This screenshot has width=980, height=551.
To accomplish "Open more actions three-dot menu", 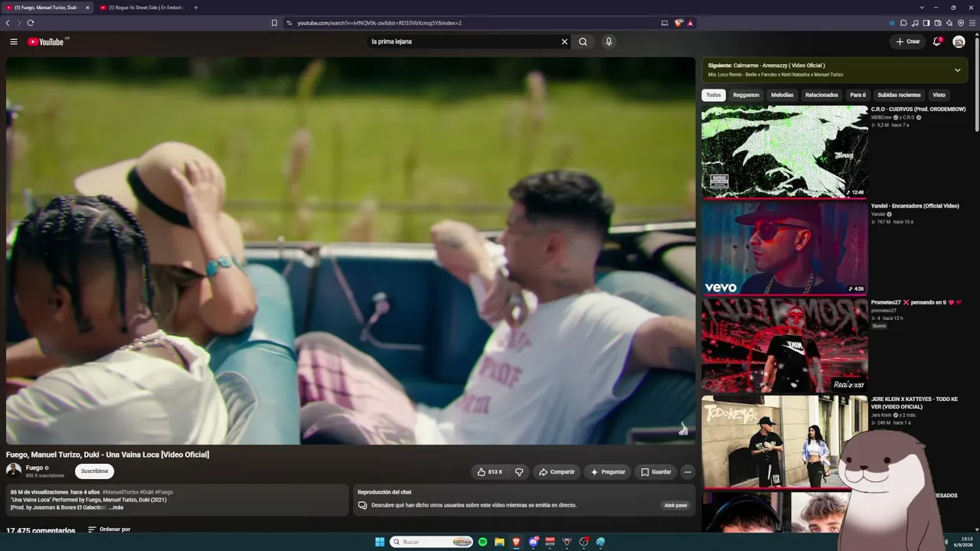I will pyautogui.click(x=688, y=472).
